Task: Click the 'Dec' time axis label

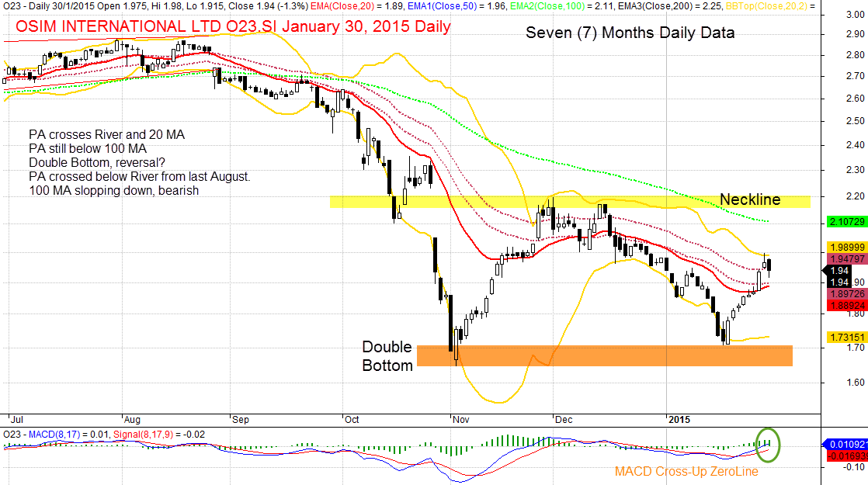Action: tap(564, 419)
